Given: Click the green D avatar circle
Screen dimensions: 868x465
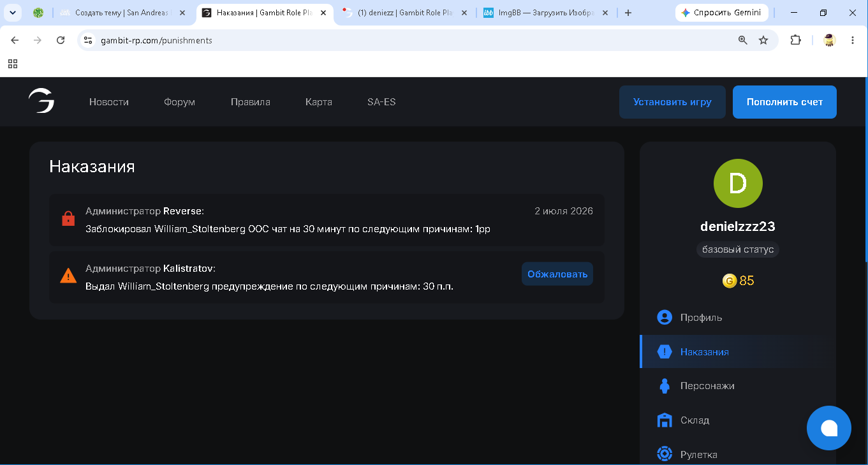Looking at the screenshot, I should point(738,183).
